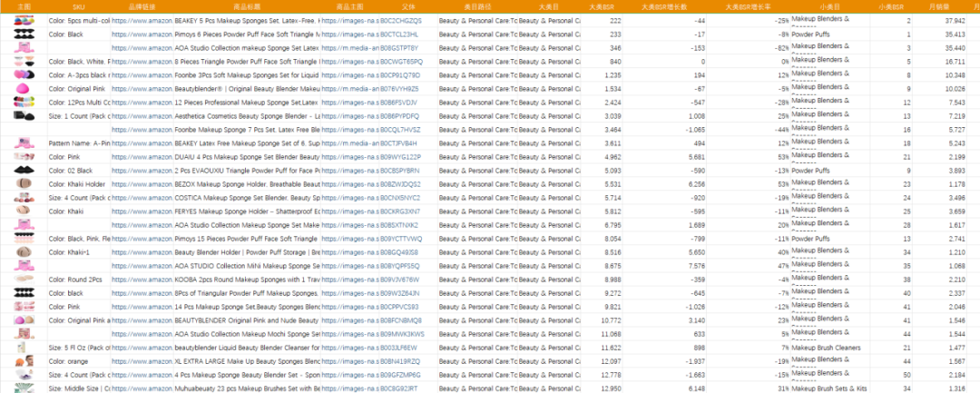Open thumbnail of beautyblender Liquid Cleanser row
This screenshot has width=980, height=393.
[x=23, y=348]
